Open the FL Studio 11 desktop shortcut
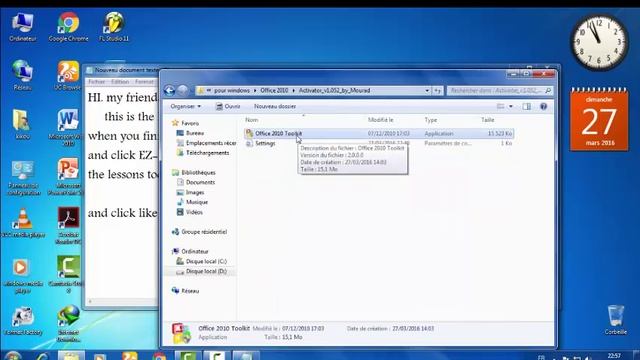640x360 pixels. (x=114, y=27)
